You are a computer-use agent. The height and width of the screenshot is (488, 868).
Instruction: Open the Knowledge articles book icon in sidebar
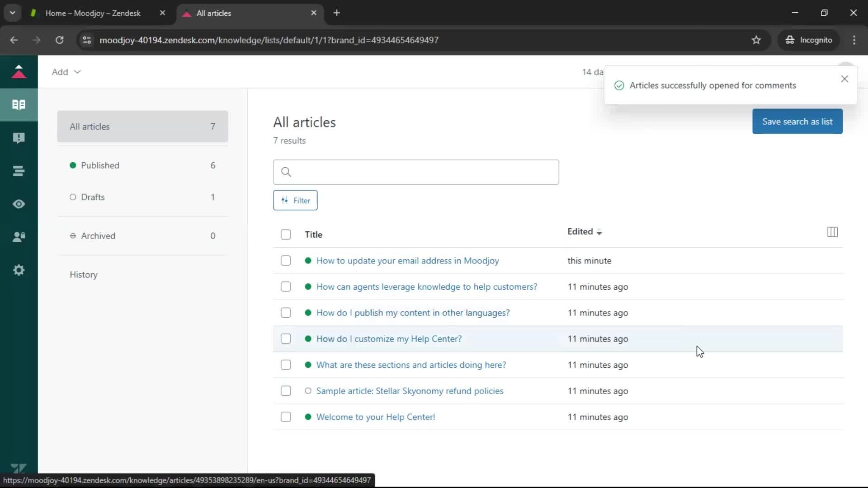tap(19, 105)
